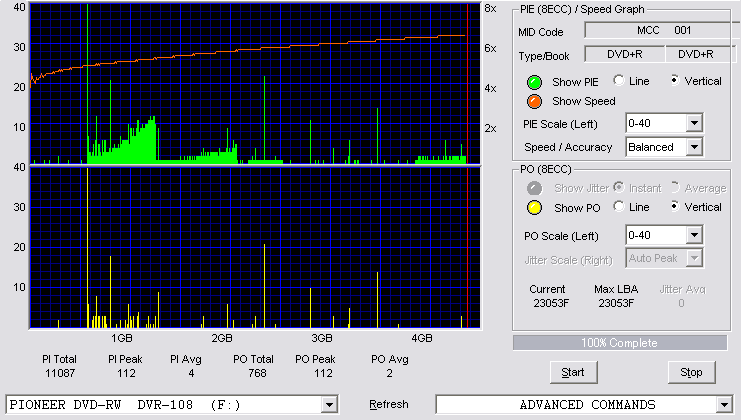Screen dimensions: 742x420
Task: Open the PO Scale (Left) dropdown
Action: 694,235
